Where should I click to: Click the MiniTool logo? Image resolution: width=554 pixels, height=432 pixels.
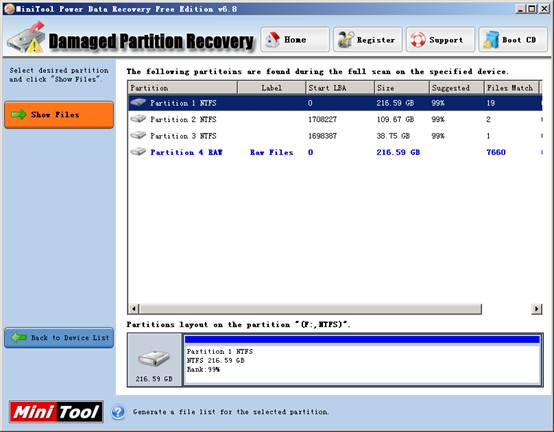pos(56,412)
